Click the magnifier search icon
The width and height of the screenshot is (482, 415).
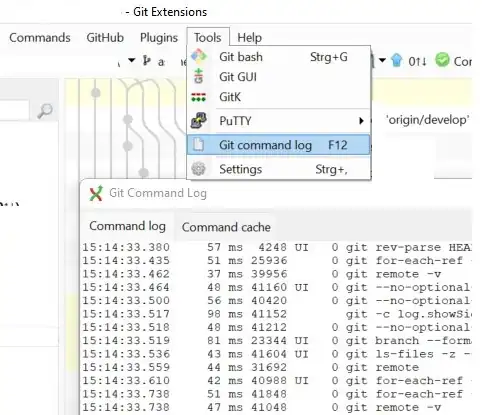pos(45,111)
